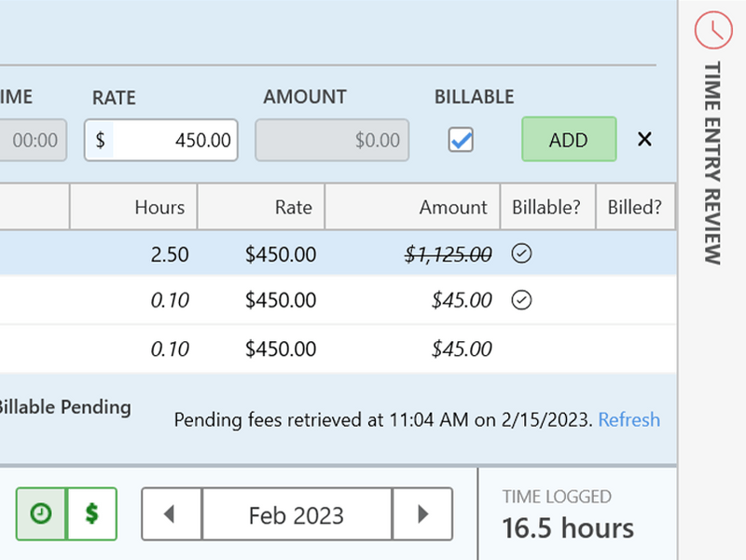Viewport: 746px width, 560px height.
Task: Click the Billed? column header
Action: tap(636, 207)
